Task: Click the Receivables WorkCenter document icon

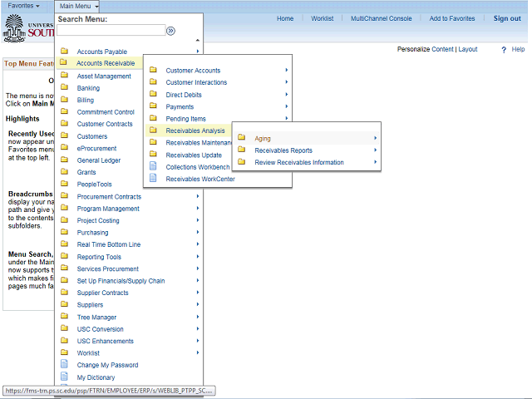Action: click(152, 179)
